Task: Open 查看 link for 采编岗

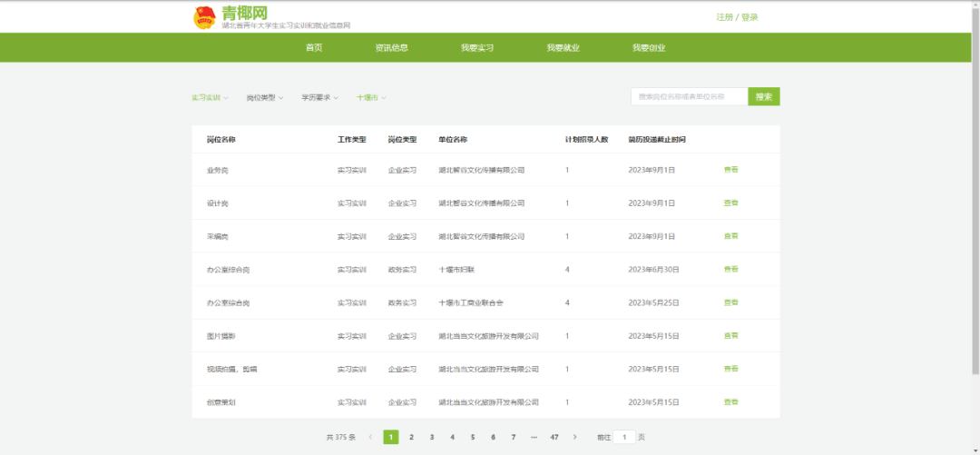Action: [x=730, y=236]
